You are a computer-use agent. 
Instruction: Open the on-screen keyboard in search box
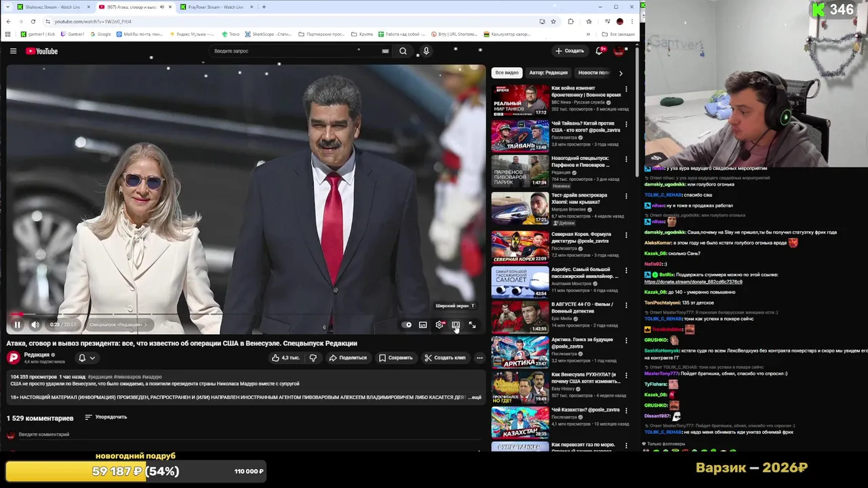point(385,51)
